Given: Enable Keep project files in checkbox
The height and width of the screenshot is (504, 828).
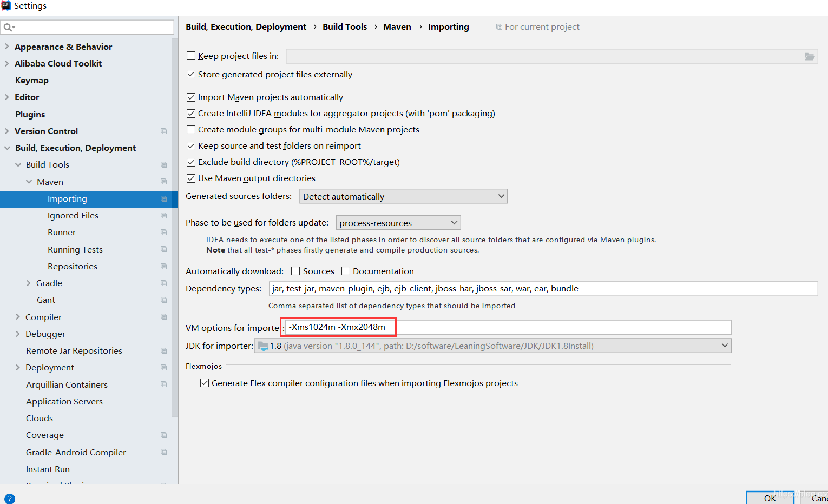Looking at the screenshot, I should click(191, 56).
